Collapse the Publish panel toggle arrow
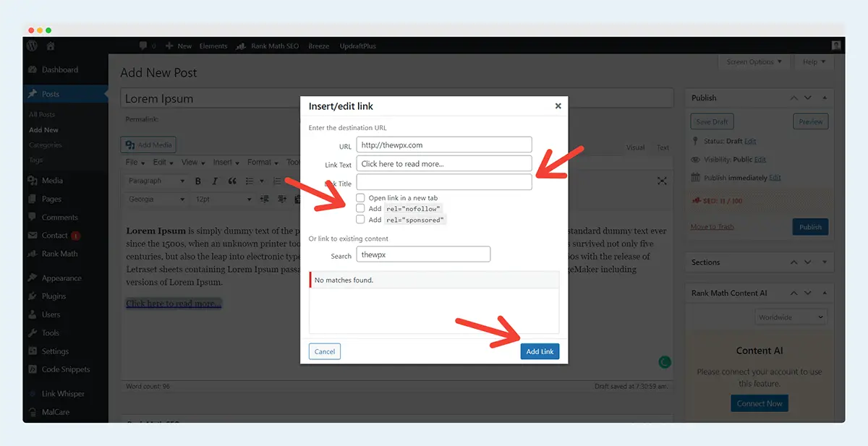 coord(824,98)
